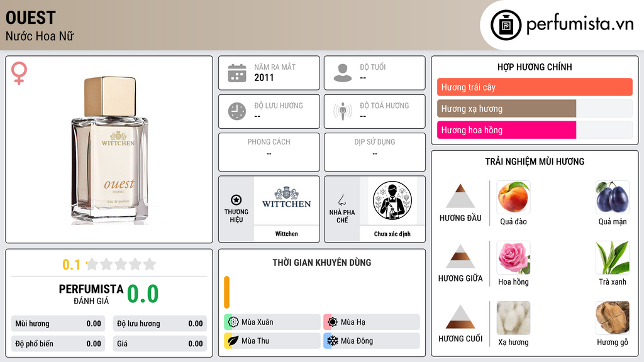Click the perfumer illustration in Nhà pha chế
Image resolution: width=644 pixels, height=362 pixels.
(392, 200)
